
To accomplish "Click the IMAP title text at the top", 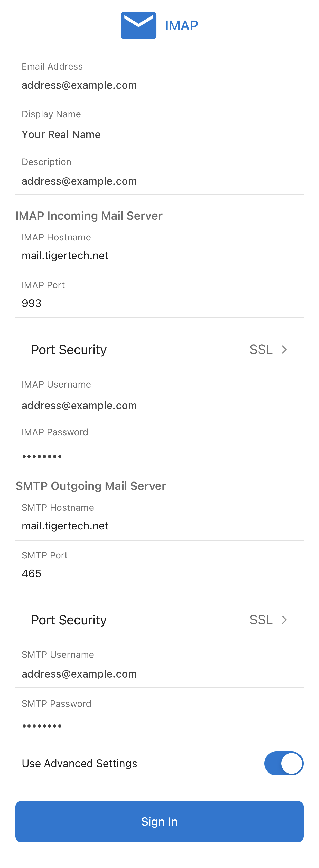I will (181, 25).
